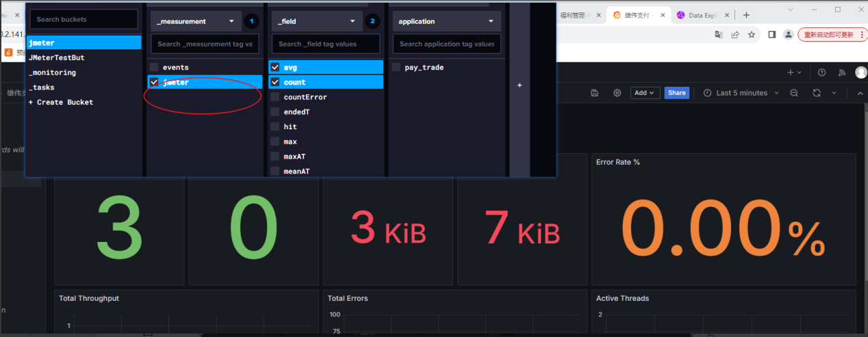Click the Total Errors panel title
The width and height of the screenshot is (868, 337).
(x=348, y=298)
